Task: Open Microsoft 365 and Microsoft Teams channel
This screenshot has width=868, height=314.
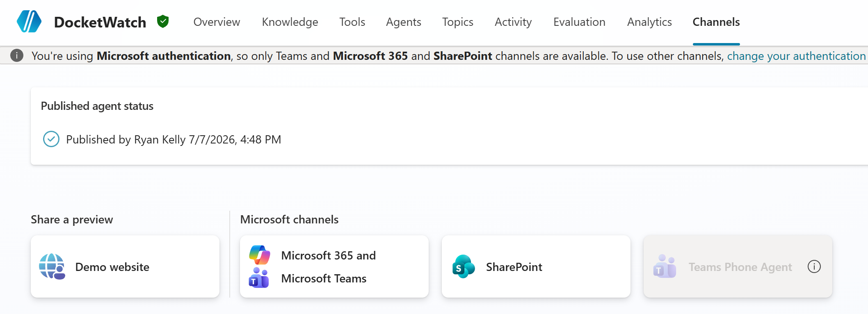Action: click(x=334, y=266)
